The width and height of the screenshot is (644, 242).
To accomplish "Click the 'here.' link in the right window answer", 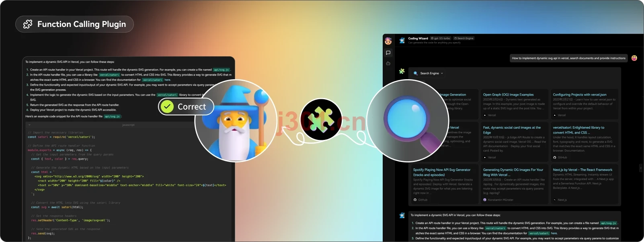I will click(x=554, y=234).
